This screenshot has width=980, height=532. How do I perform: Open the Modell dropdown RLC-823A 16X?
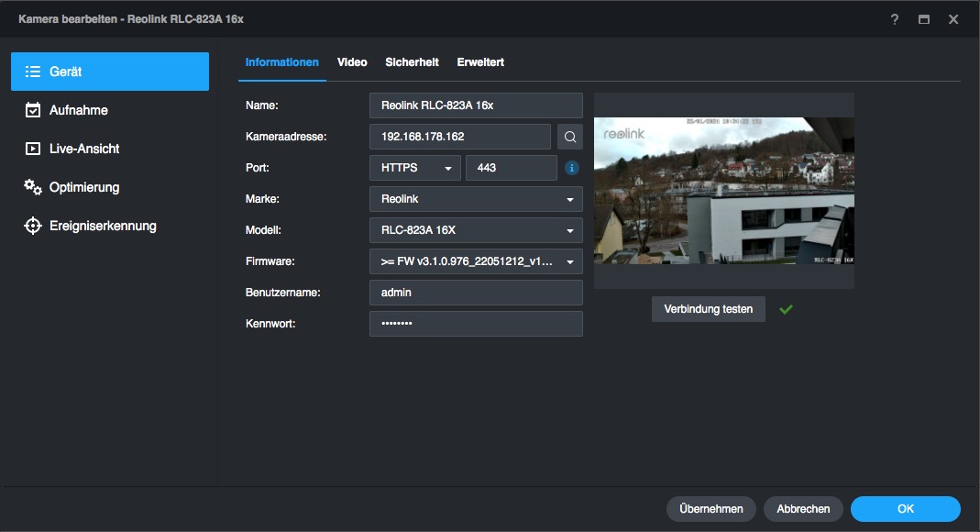(476, 230)
